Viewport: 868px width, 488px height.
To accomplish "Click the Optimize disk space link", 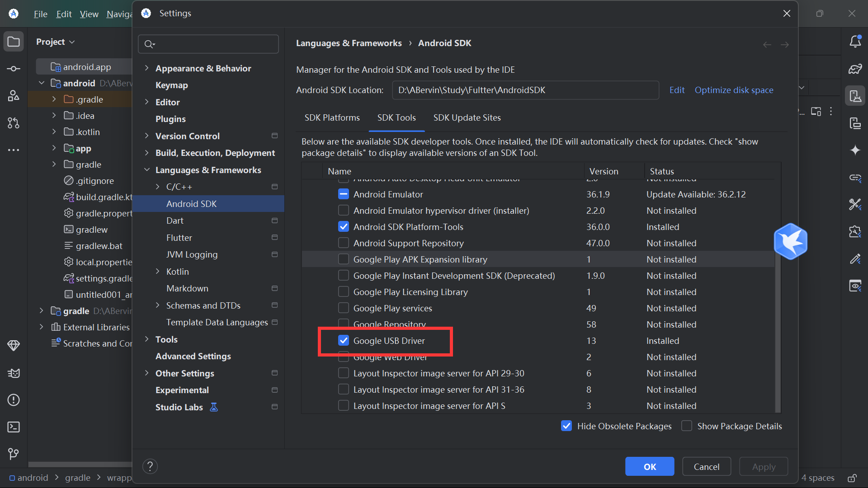I will [x=734, y=90].
